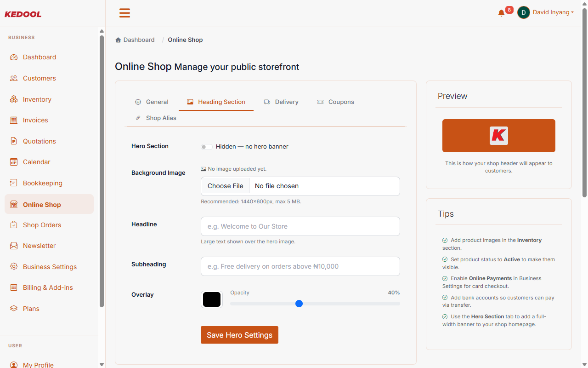Viewport: 588px width, 368px height.
Task: Click the main page vertical scrollbar
Action: point(584,102)
